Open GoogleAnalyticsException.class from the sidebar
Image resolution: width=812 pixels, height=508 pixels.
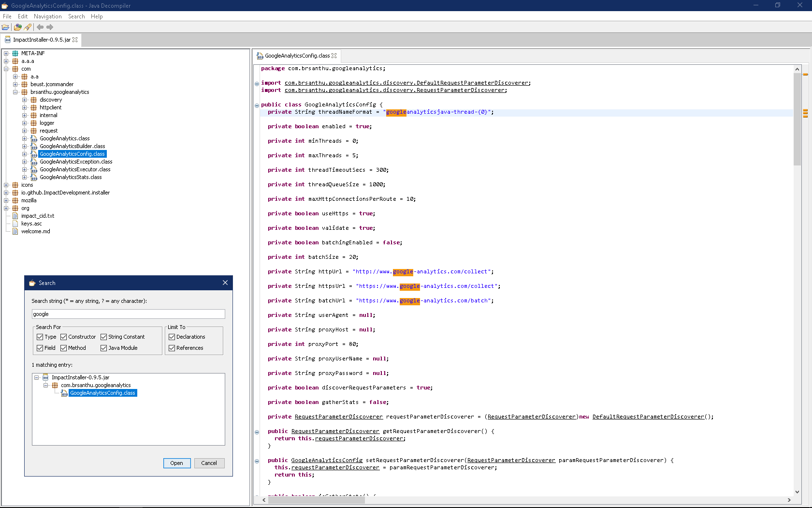(x=75, y=161)
